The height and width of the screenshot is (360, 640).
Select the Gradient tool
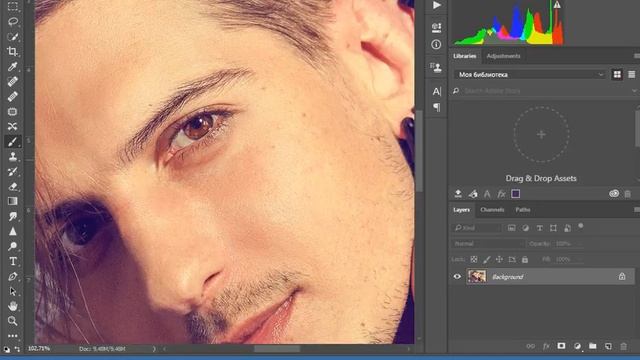click(13, 201)
